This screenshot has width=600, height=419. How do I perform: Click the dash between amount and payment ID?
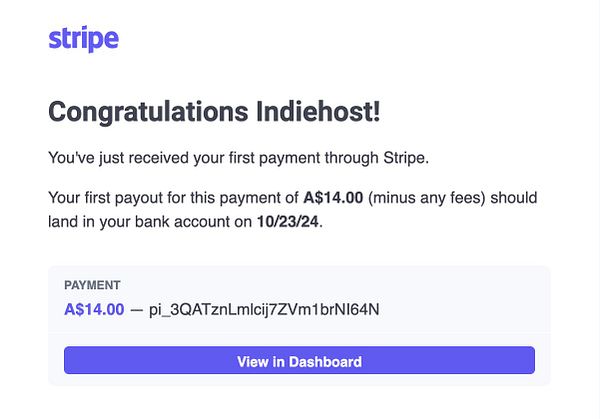pos(137,310)
